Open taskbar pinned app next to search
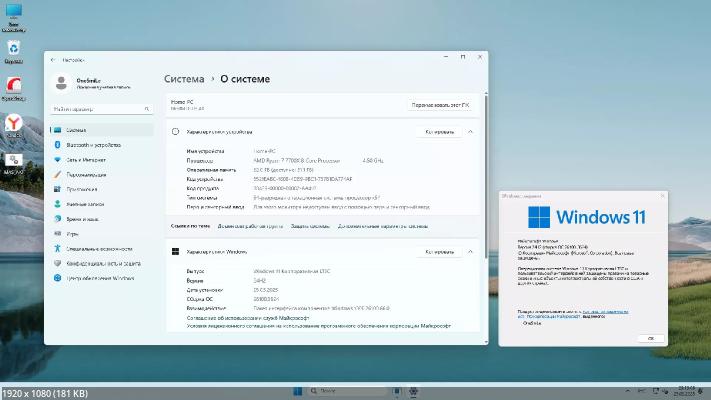Screen dimensions: 711x400 pos(397,391)
